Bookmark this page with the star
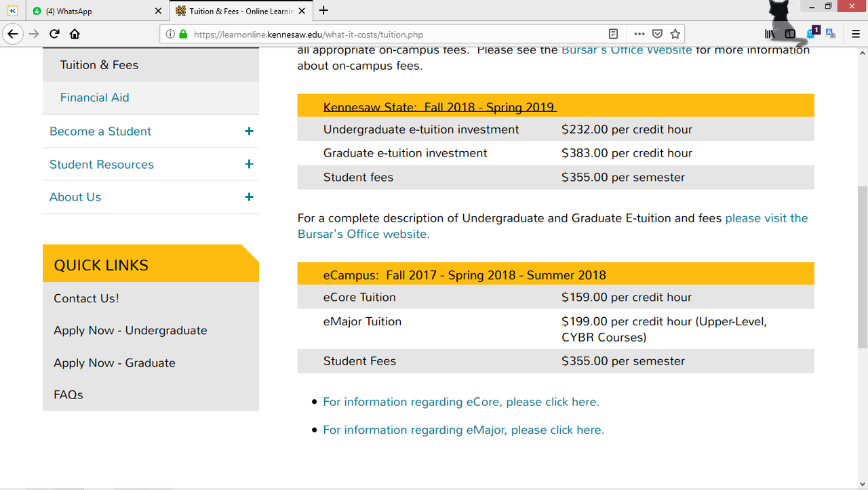 [x=675, y=34]
